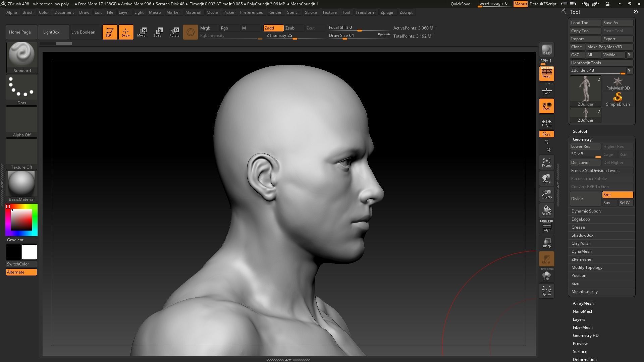Screen dimensions: 644x362
Task: Click the Frame view icon
Action: click(x=546, y=162)
